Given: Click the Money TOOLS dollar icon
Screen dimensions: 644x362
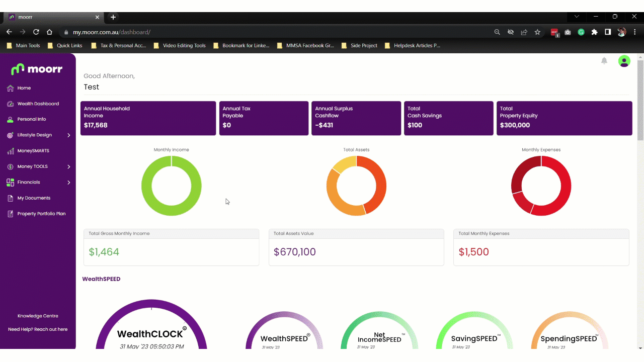Looking at the screenshot, I should (x=10, y=166).
